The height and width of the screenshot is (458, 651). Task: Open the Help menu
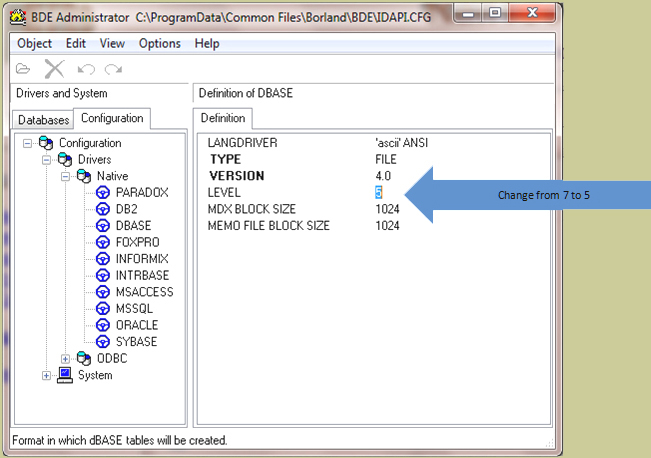[x=207, y=43]
